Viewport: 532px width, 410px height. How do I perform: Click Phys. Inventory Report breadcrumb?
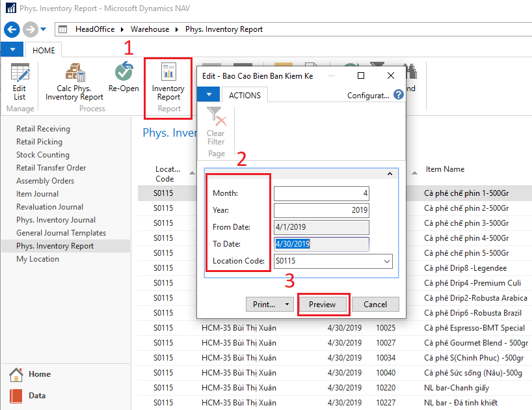[224, 29]
